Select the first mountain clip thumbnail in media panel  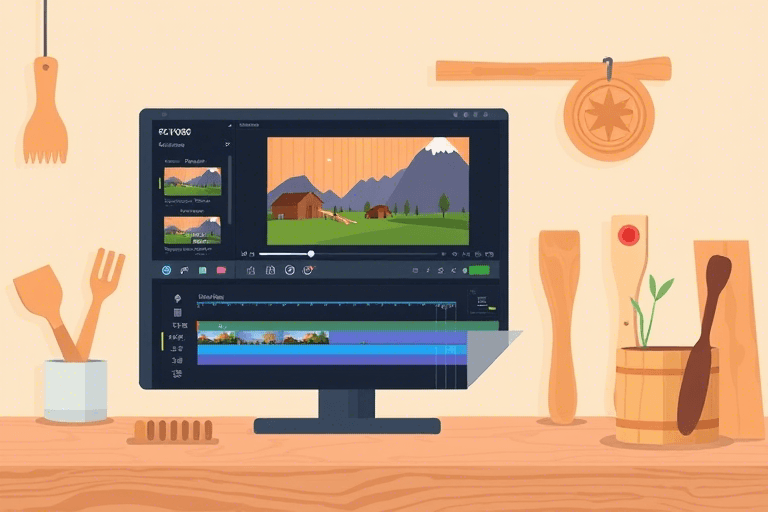click(x=192, y=181)
